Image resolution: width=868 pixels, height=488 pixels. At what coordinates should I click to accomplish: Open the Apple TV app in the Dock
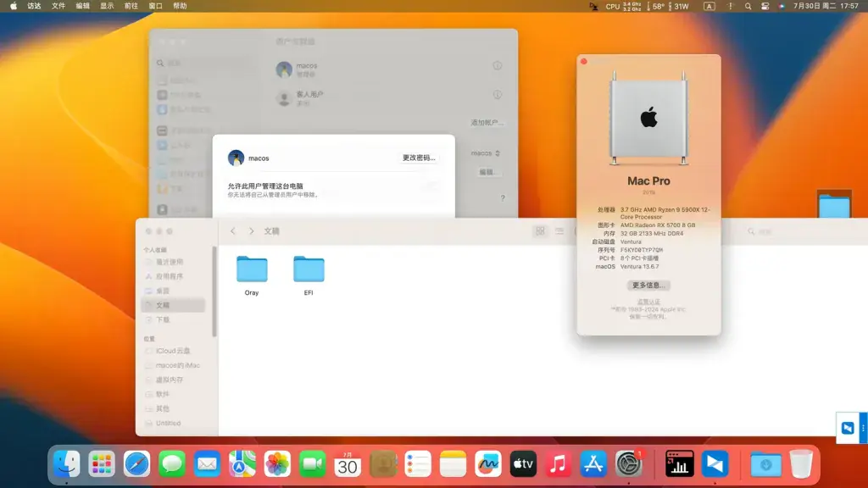point(523,463)
